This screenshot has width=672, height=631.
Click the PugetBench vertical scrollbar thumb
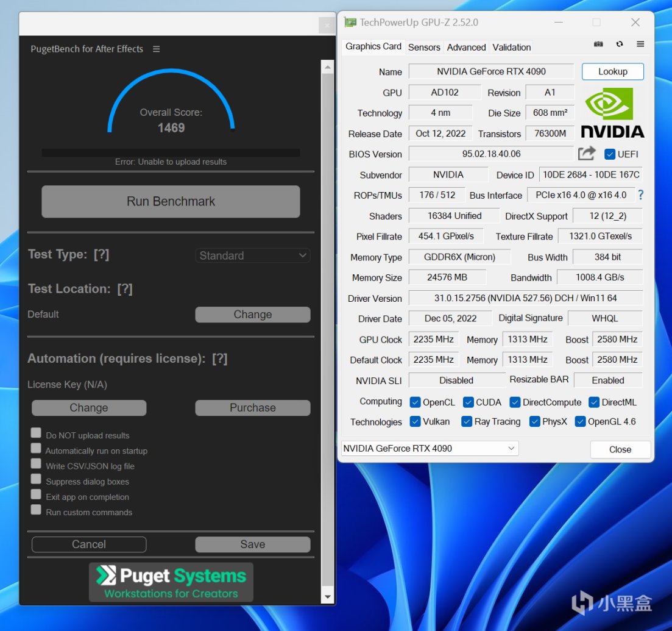click(327, 330)
